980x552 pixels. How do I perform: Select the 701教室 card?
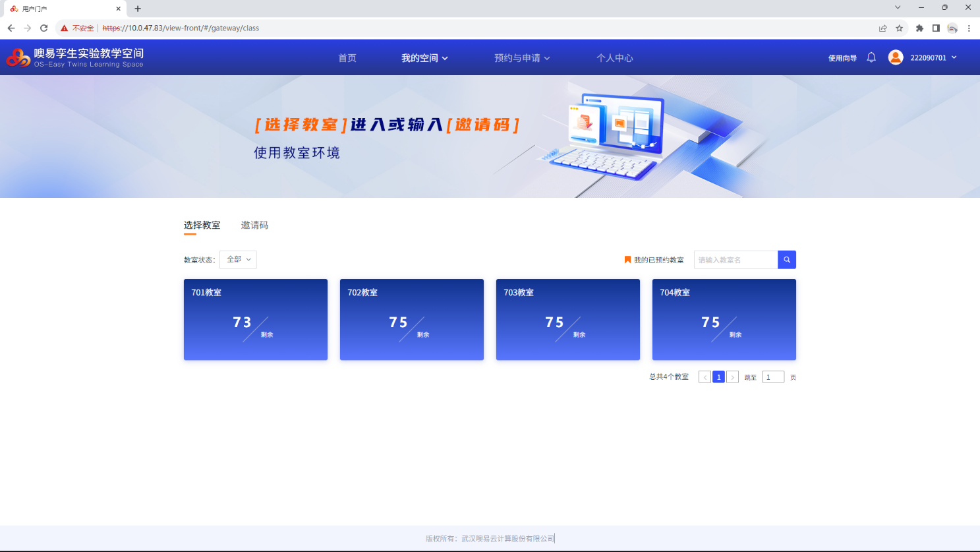(x=256, y=319)
